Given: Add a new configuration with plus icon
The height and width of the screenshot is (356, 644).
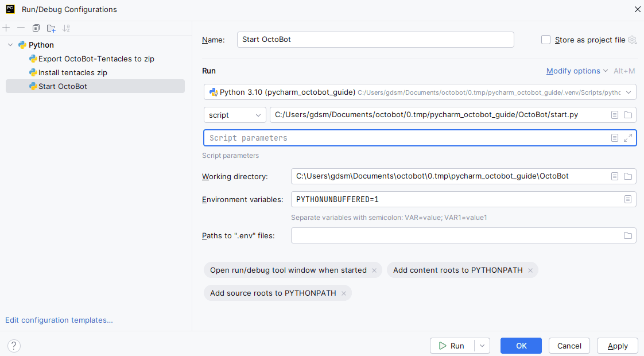Looking at the screenshot, I should pos(6,28).
